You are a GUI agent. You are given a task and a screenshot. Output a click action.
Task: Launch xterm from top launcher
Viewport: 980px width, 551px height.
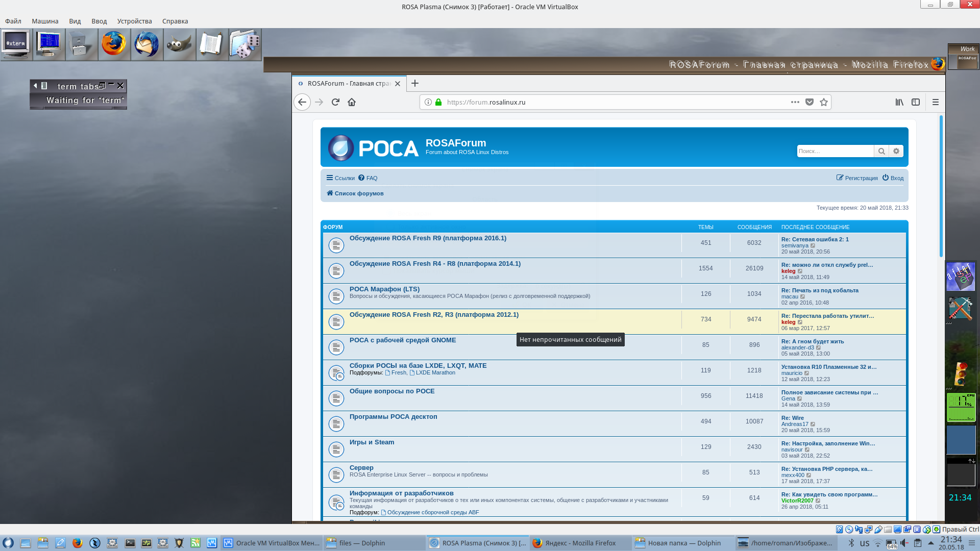(x=16, y=44)
